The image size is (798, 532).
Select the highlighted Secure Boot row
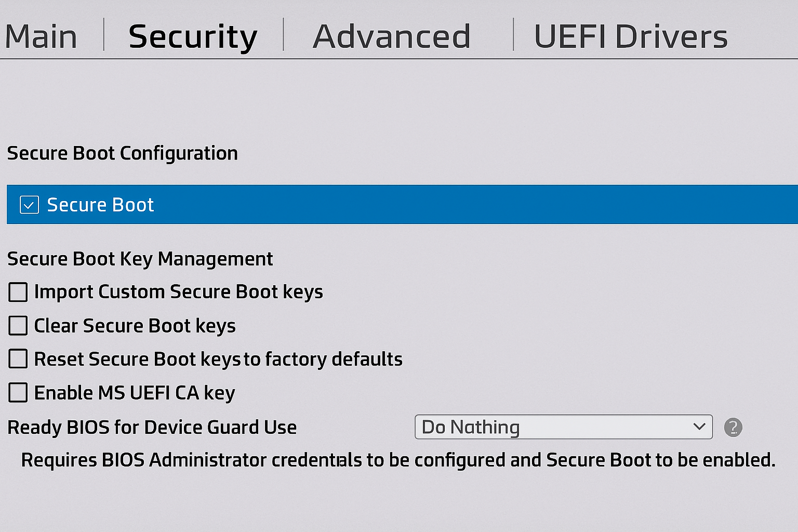coord(208,205)
